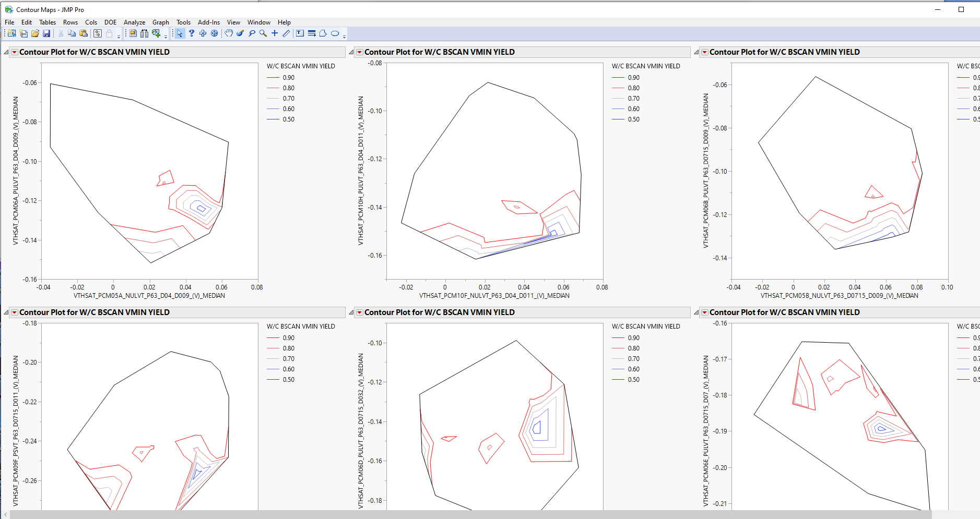This screenshot has height=519, width=980.
Task: Open the red triangle menu on the first contour plot
Action: (15, 52)
